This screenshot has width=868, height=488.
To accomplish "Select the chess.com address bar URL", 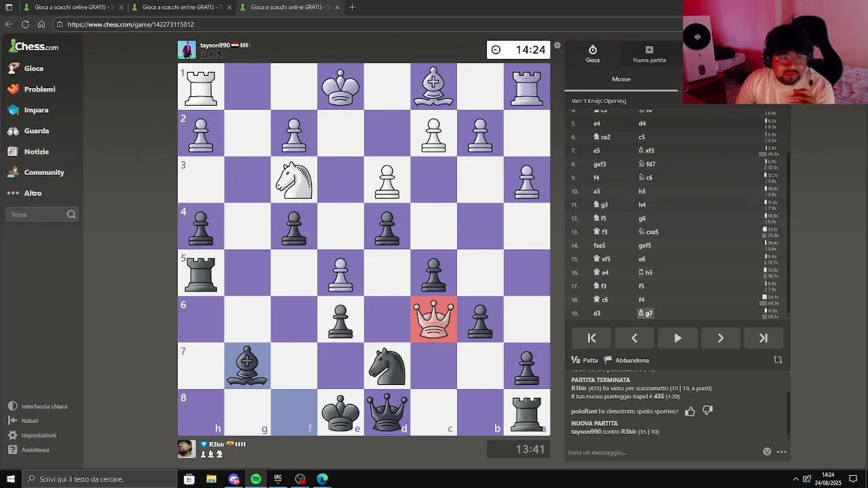I will tap(131, 24).
